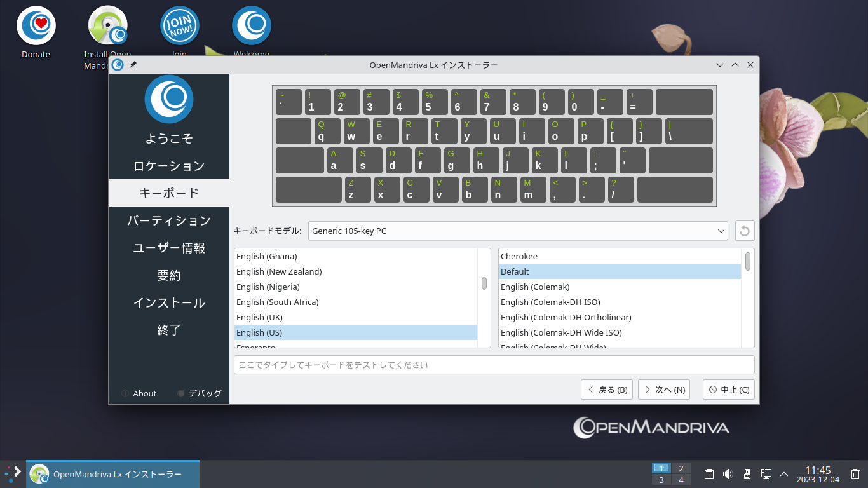The width and height of the screenshot is (868, 488).
Task: Open the volume control tray icon
Action: (728, 474)
